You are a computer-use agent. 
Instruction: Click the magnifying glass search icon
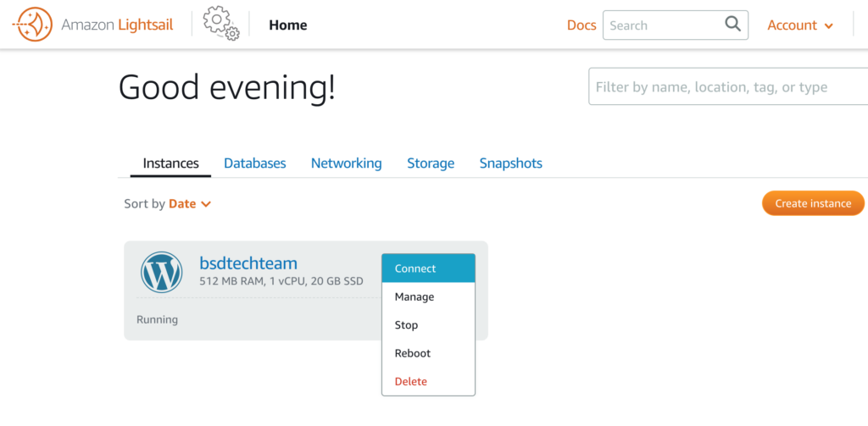click(732, 24)
